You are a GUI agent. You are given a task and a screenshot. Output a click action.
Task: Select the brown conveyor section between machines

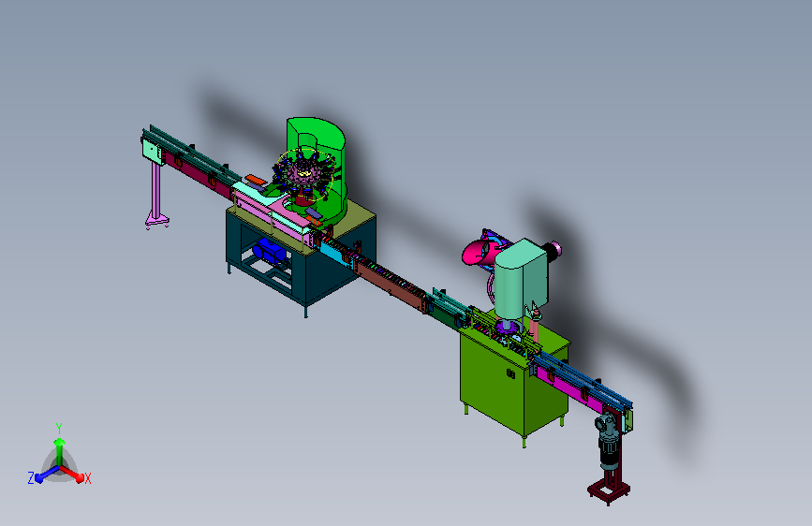(x=392, y=285)
